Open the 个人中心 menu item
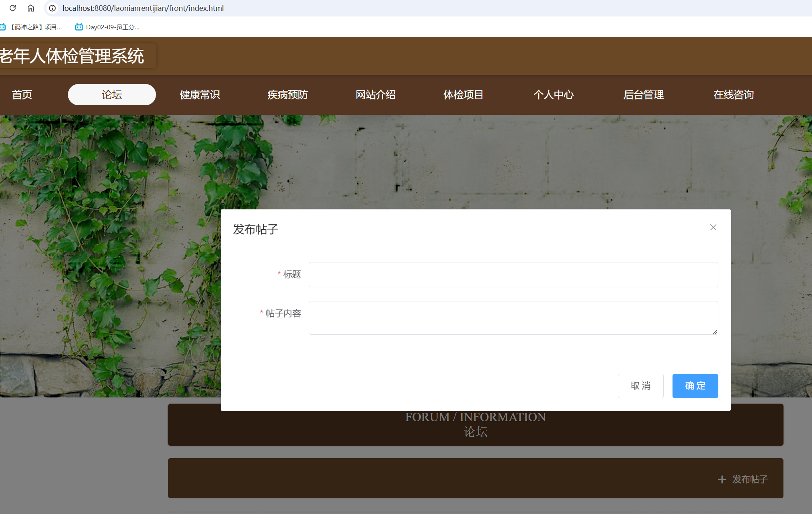812x514 pixels. (554, 94)
